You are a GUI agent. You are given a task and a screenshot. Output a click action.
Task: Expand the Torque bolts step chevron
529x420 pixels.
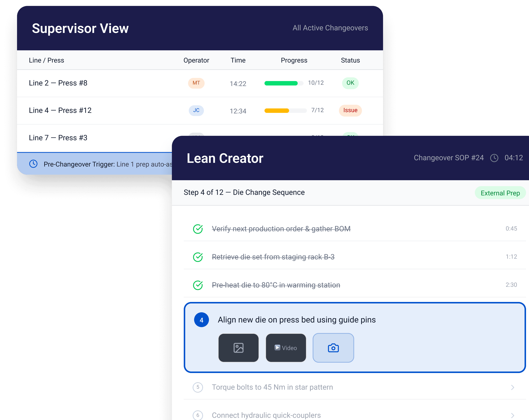(x=512, y=387)
